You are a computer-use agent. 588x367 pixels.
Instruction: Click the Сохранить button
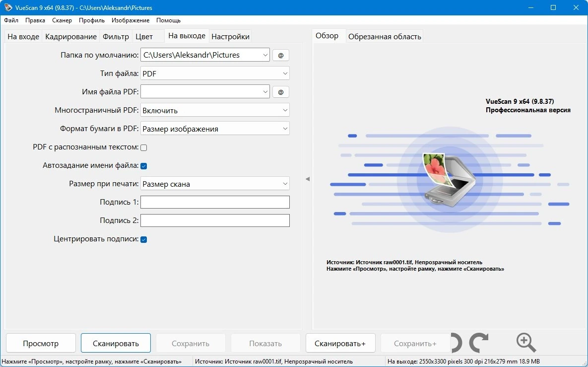[191, 343]
